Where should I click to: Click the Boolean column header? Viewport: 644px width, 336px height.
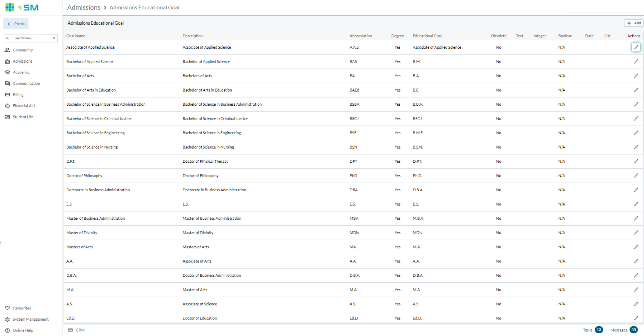click(x=565, y=36)
